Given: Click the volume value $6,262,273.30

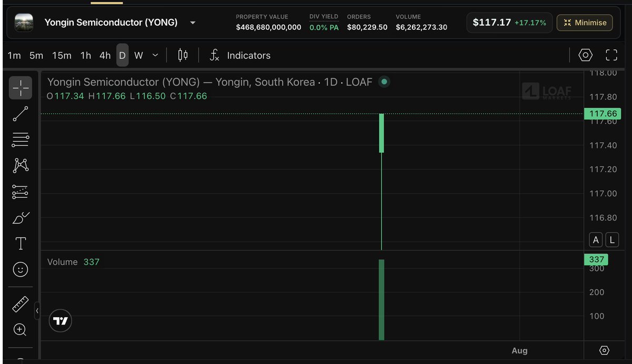Looking at the screenshot, I should click(x=421, y=27).
